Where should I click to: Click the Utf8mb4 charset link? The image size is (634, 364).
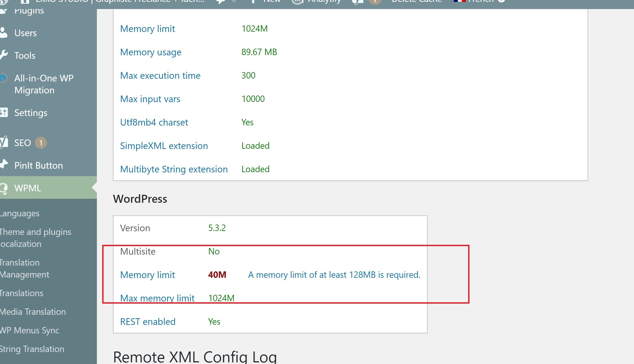[x=154, y=122]
